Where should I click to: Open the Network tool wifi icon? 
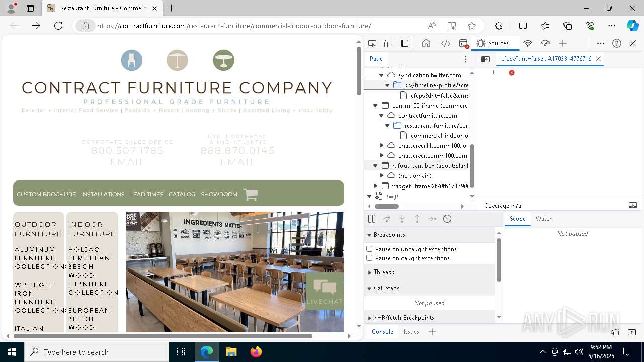coord(528,43)
